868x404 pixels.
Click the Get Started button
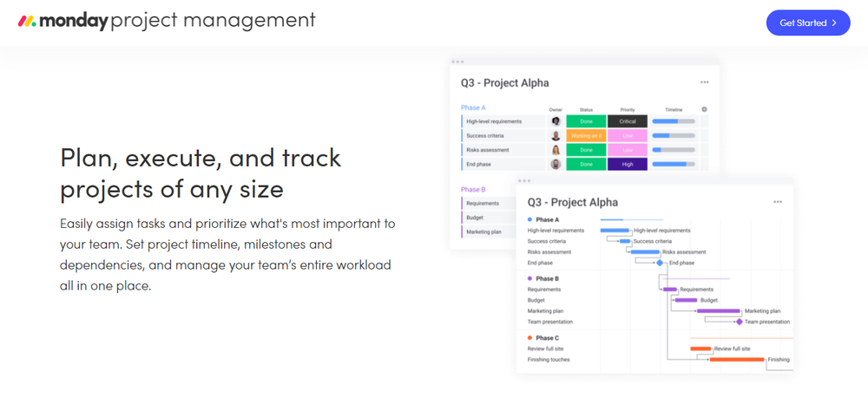pos(807,23)
